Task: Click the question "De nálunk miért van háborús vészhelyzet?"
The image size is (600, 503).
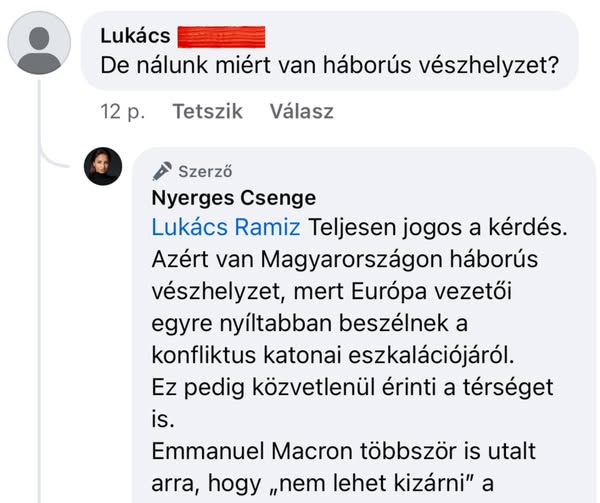Action: 330,68
